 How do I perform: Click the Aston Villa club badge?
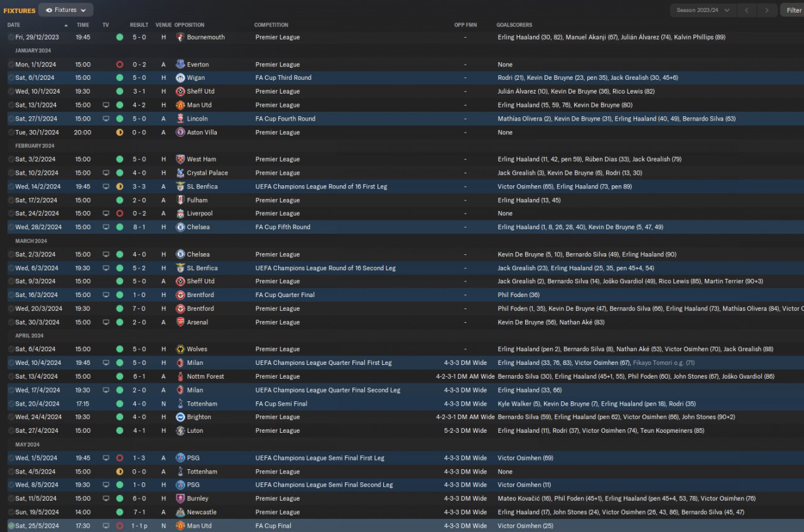pos(180,133)
